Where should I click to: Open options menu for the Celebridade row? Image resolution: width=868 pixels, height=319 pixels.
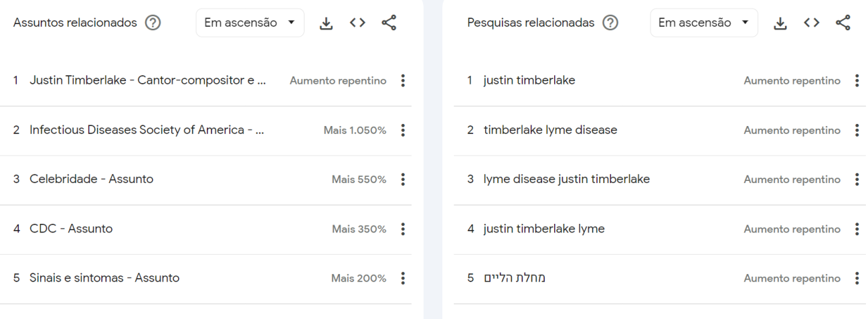coord(402,179)
